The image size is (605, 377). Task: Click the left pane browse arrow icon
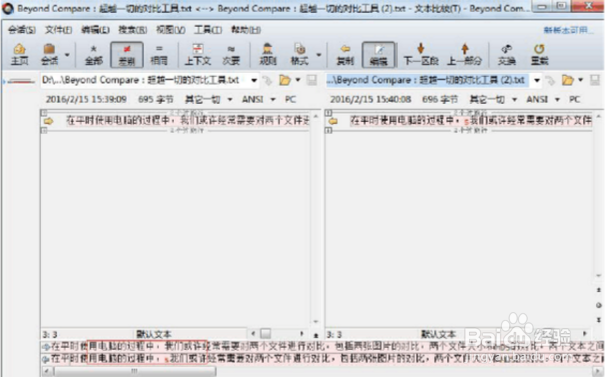(x=267, y=80)
